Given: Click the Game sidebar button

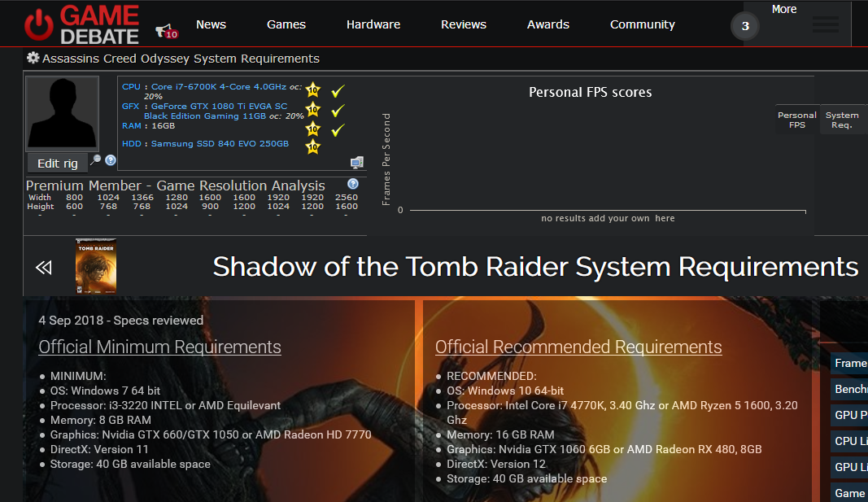Looking at the screenshot, I should click(x=850, y=493).
